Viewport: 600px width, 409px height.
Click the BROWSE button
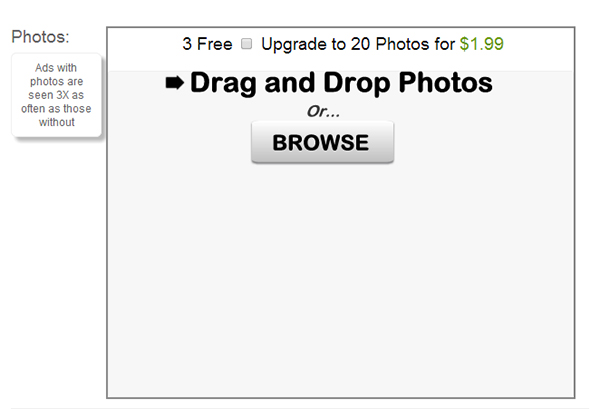click(322, 142)
